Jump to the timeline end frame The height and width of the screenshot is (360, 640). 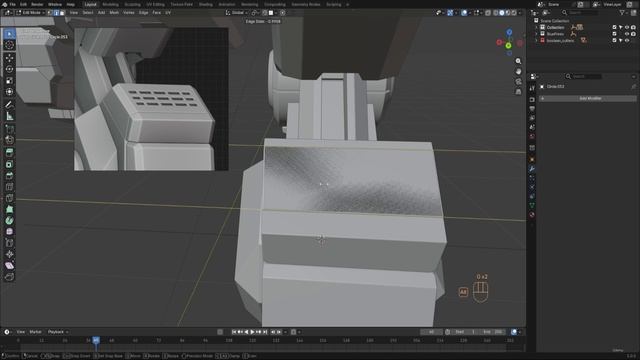pyautogui.click(x=265, y=332)
